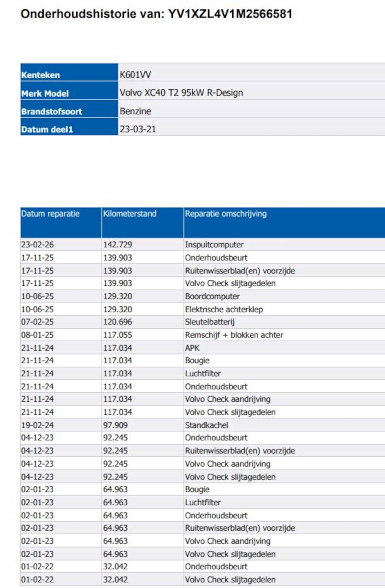
Task: Click Onderhoudsbeurt at 139.903 km
Action: [x=216, y=257]
